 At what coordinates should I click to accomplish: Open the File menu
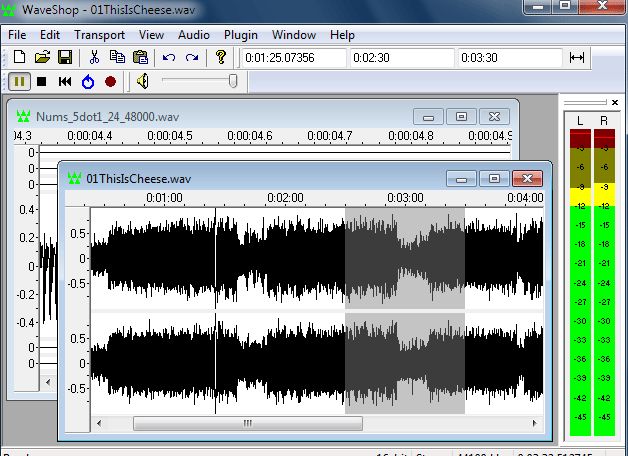[17, 35]
